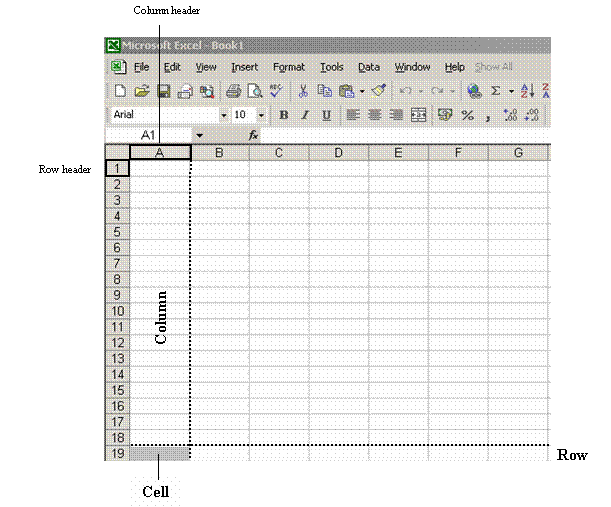Click the Merge and Center icon
This screenshot has width=611, height=507.
point(418,115)
